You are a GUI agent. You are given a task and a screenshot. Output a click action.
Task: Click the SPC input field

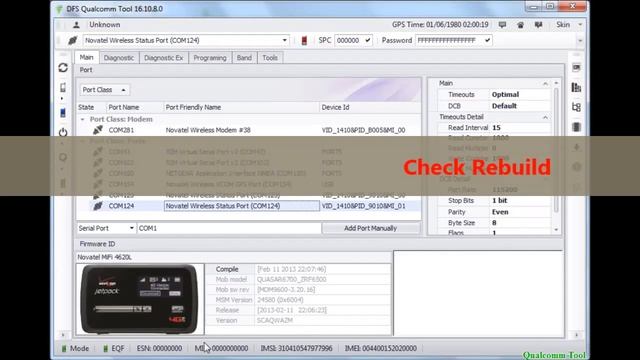(x=349, y=40)
